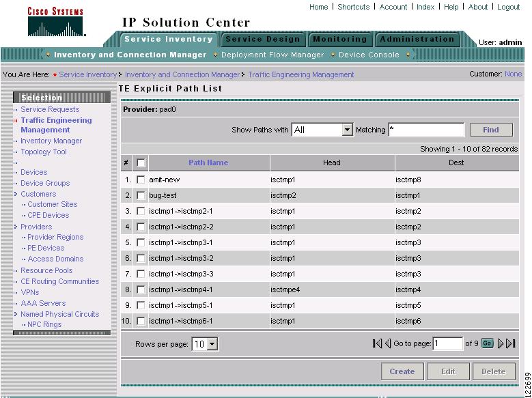Click the Edit button
The height and width of the screenshot is (398, 532).
point(448,371)
